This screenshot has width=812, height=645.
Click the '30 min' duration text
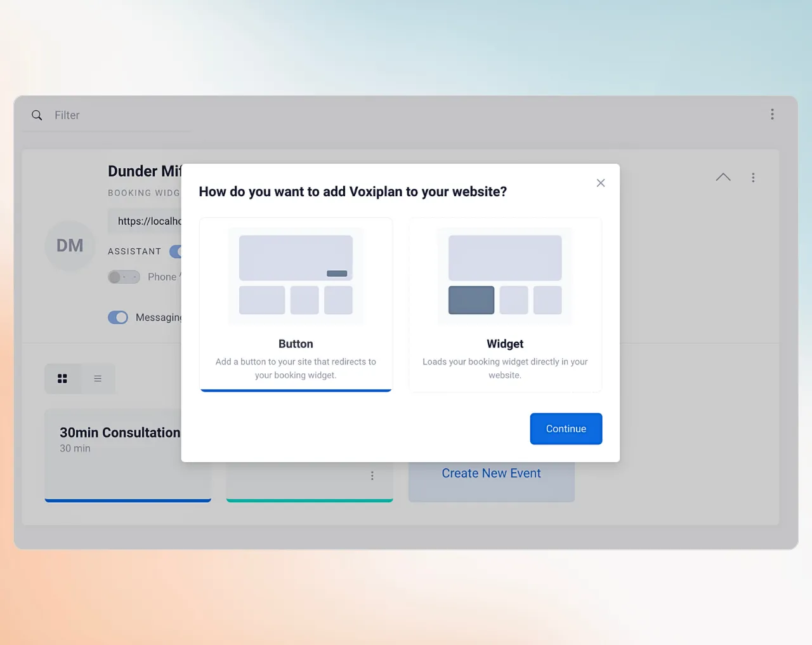[x=75, y=448]
